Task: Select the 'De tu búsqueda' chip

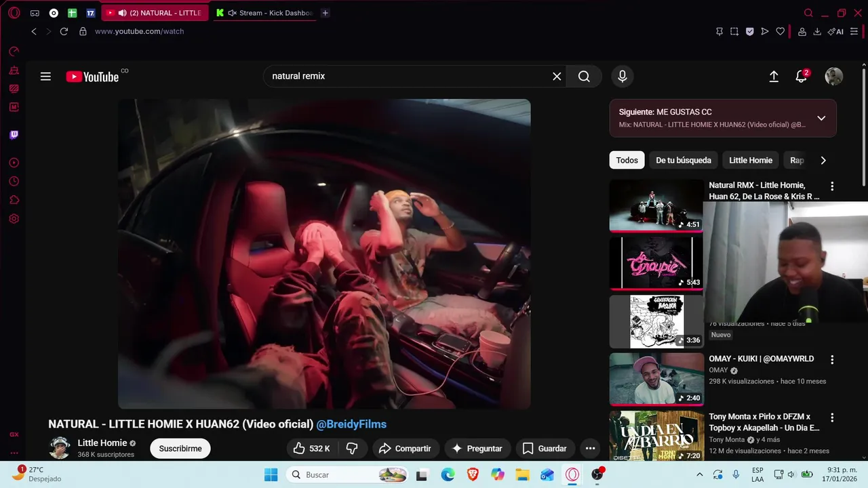Action: click(x=684, y=161)
